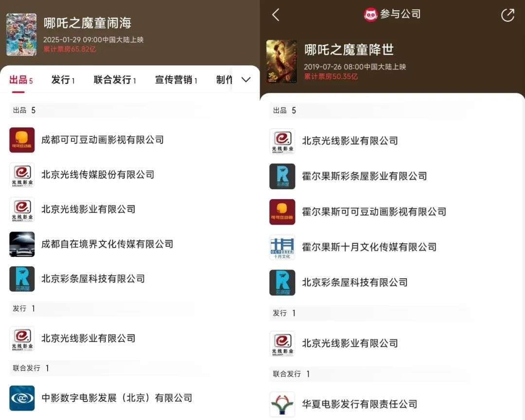Switch to the 发行 tab
Image resolution: width=525 pixels, height=420 pixels.
tap(63, 80)
